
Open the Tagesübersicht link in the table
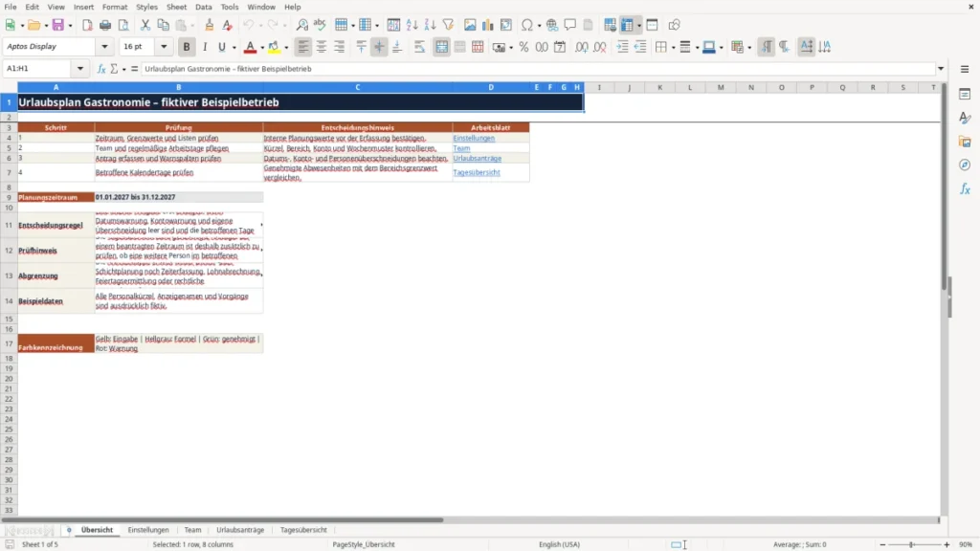pyautogui.click(x=477, y=172)
